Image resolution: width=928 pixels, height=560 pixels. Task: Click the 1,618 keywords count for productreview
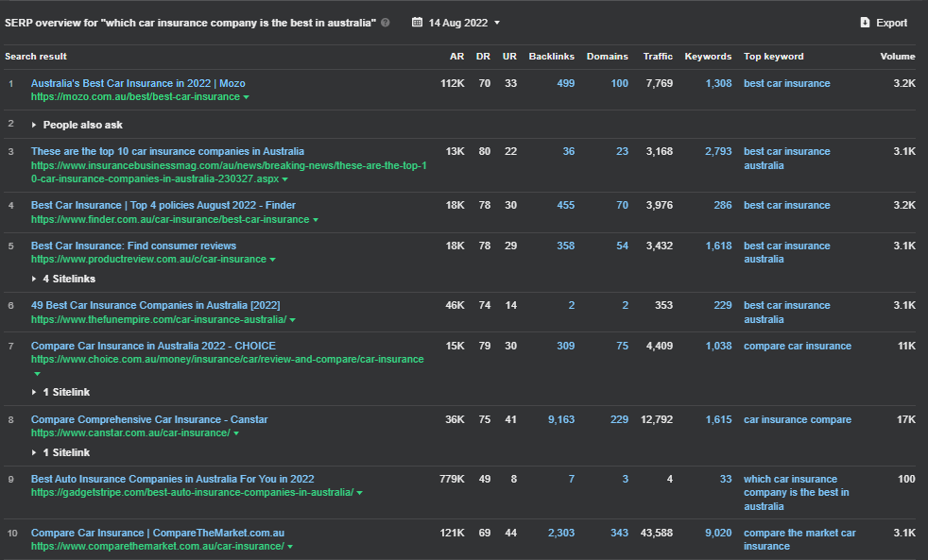718,246
